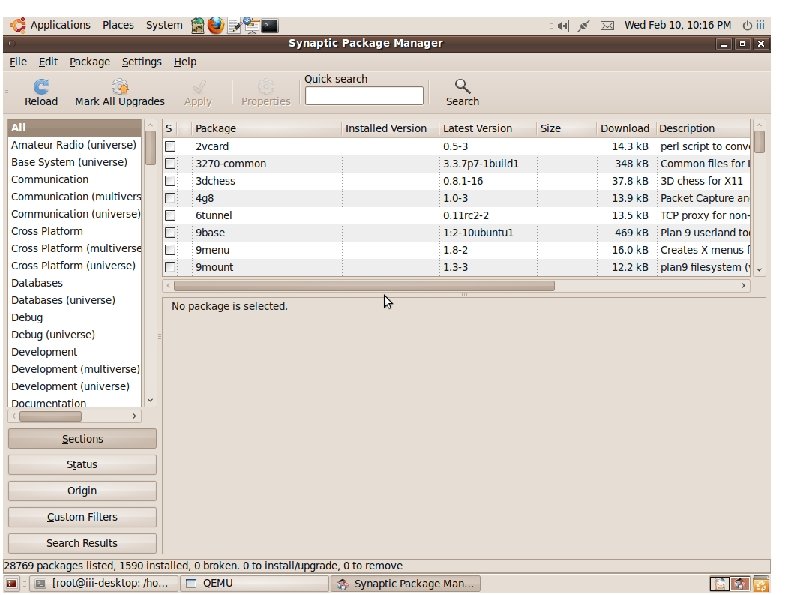Screen dimensions: 794x595
Task: Click the sections list horizontal scrollbar
Action: [x=50, y=416]
